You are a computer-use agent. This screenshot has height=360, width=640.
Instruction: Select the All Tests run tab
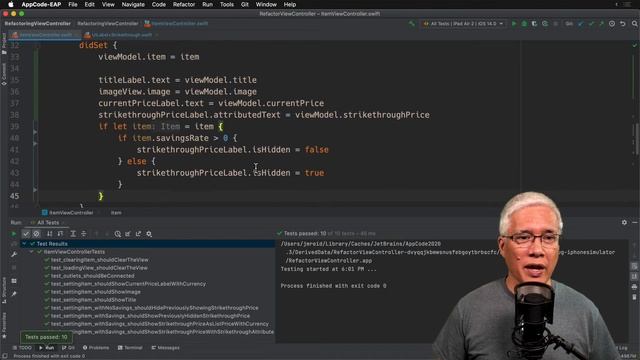(48, 223)
